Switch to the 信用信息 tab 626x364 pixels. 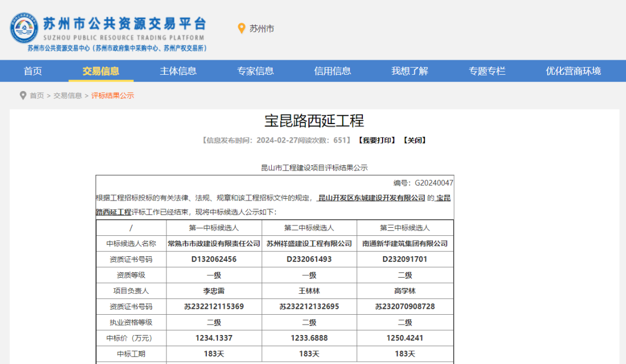click(x=333, y=71)
